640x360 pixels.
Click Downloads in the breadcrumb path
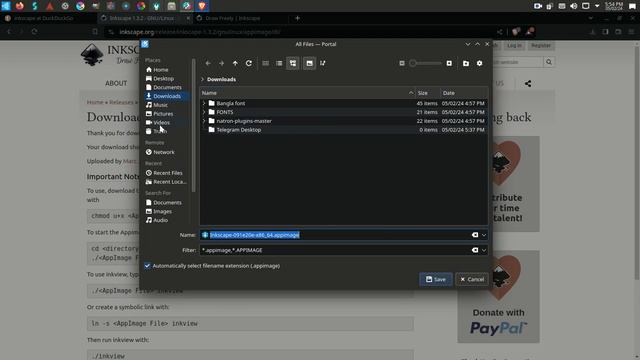221,80
